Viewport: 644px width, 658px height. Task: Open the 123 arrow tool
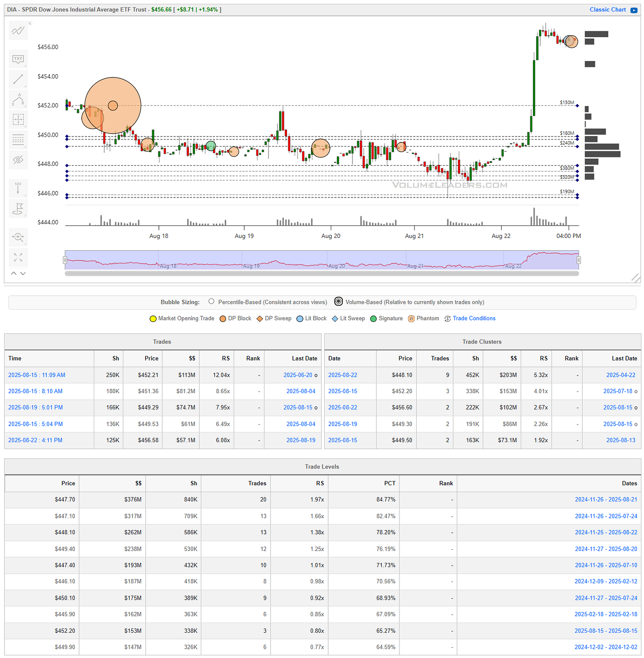click(18, 188)
